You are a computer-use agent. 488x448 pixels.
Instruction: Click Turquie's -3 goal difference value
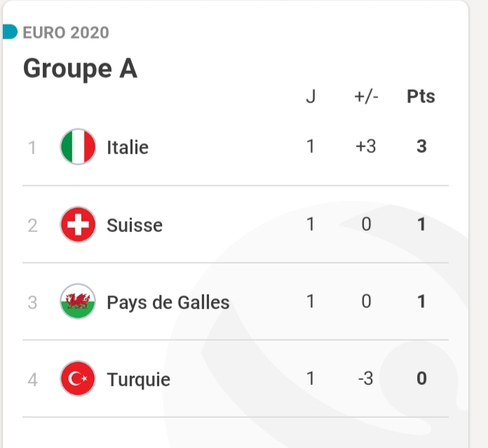point(365,379)
